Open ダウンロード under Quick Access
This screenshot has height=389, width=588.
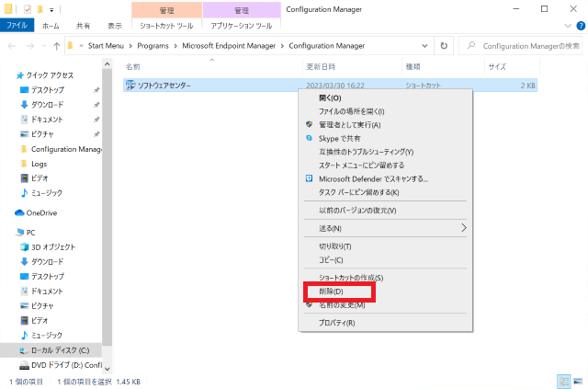47,105
